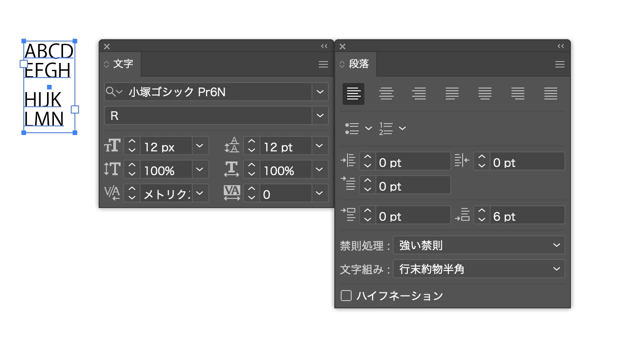Open the horizontal scale 100% dropdown
Screen dimensions: 633x364
pyautogui.click(x=320, y=169)
